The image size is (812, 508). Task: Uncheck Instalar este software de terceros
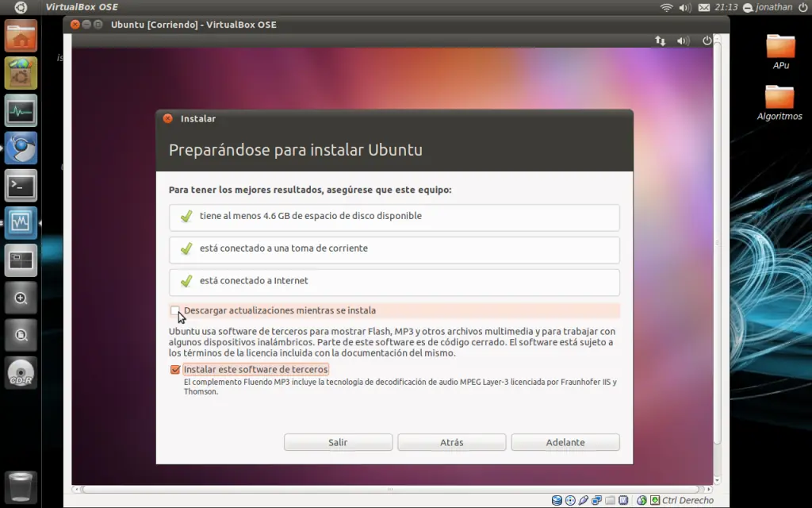coord(175,370)
